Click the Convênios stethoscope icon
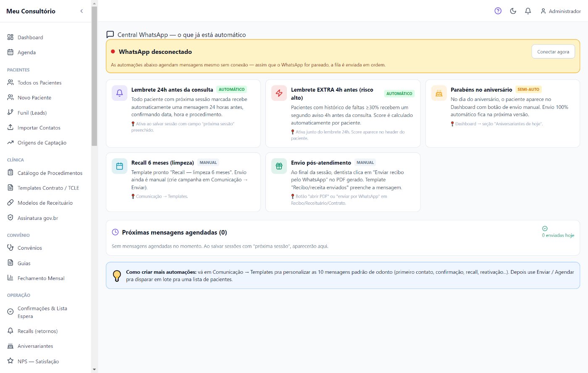The height and width of the screenshot is (373, 588). [10, 248]
